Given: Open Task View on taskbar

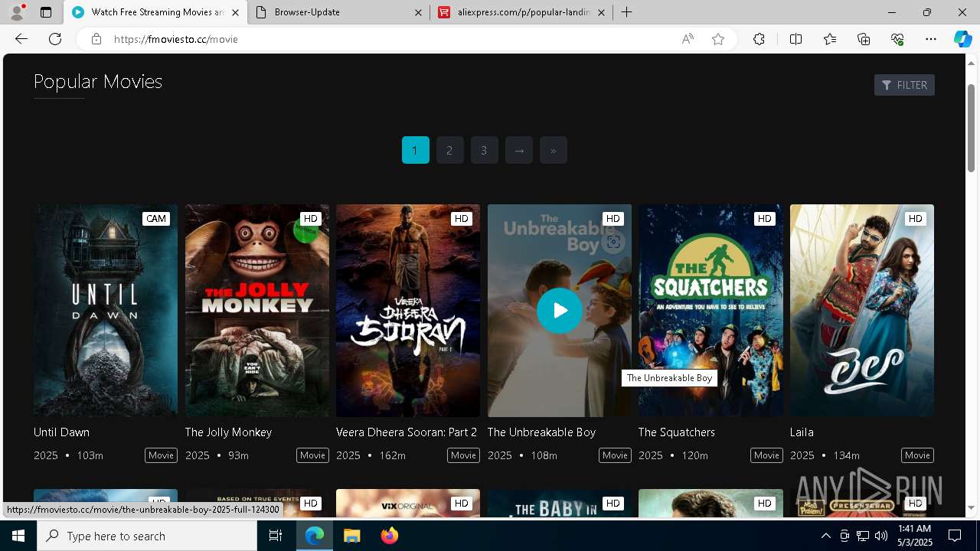Looking at the screenshot, I should [x=276, y=536].
